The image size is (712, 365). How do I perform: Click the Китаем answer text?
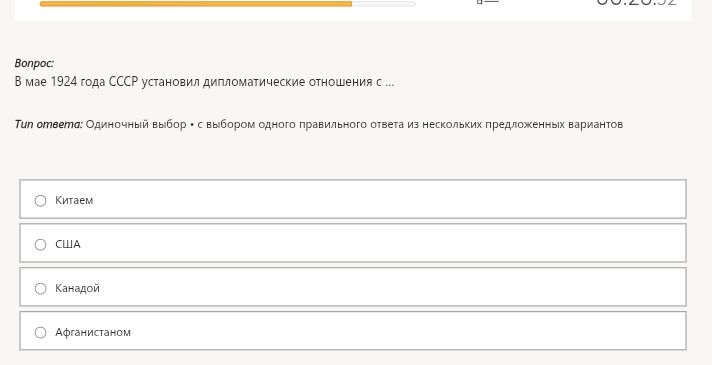(74, 200)
